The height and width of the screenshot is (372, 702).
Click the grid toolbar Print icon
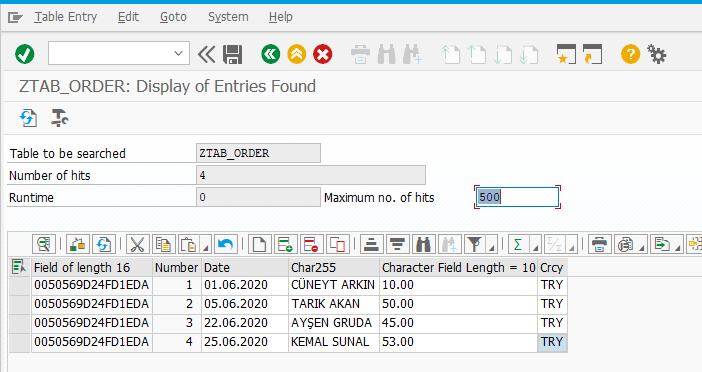(x=599, y=244)
